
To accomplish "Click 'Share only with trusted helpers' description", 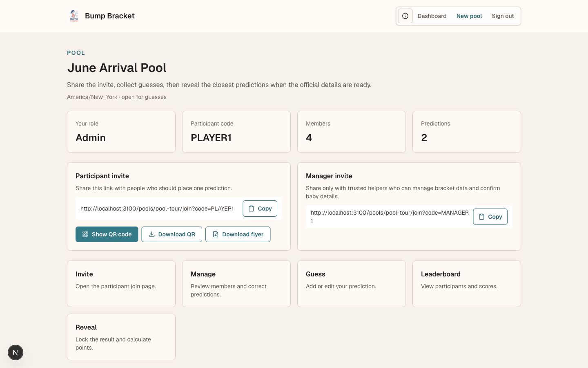I will click(403, 192).
